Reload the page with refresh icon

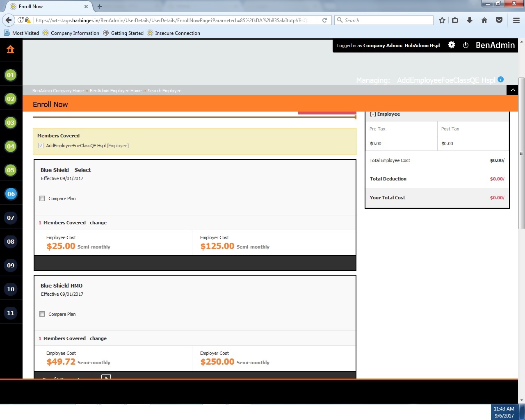pyautogui.click(x=324, y=20)
